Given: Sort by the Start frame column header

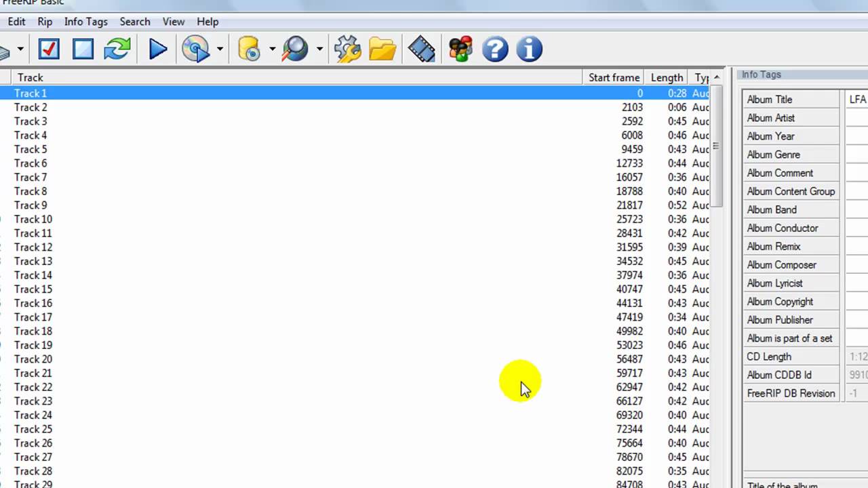Looking at the screenshot, I should [614, 77].
